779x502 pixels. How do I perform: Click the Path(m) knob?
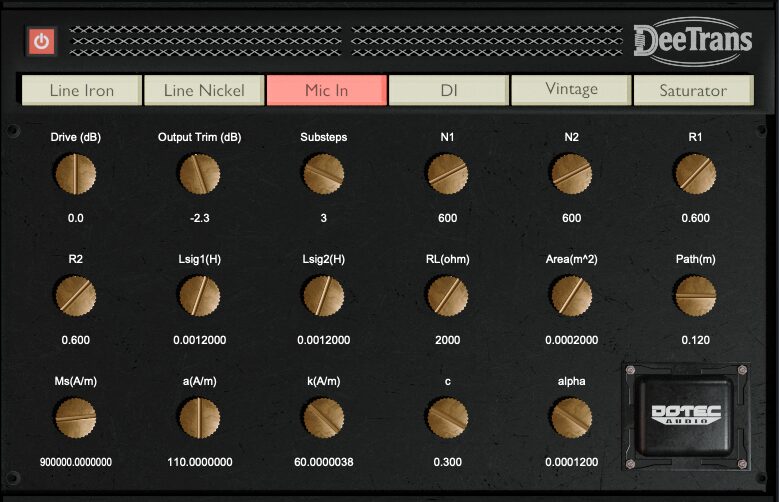pyautogui.click(x=696, y=297)
